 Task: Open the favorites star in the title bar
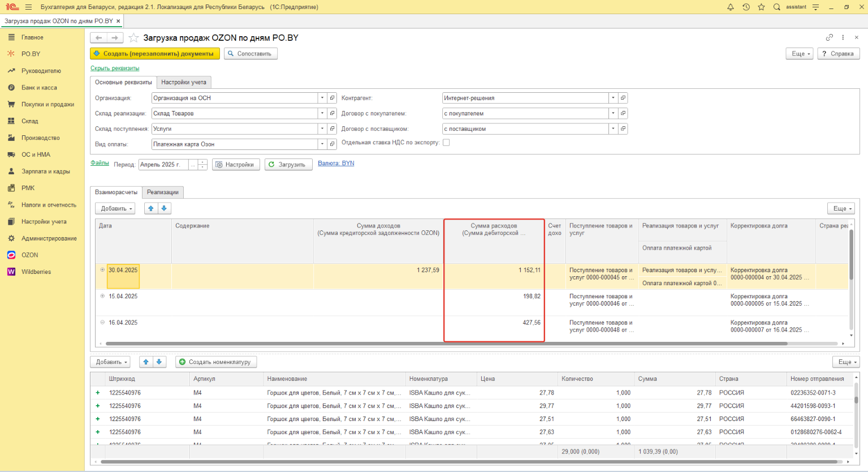point(761,7)
